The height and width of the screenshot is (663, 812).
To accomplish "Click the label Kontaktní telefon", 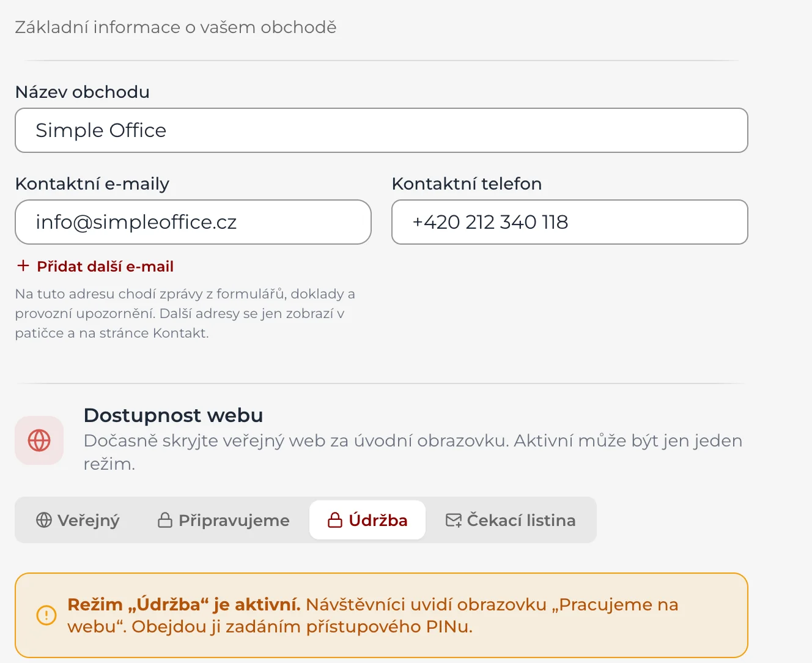I will click(x=467, y=183).
